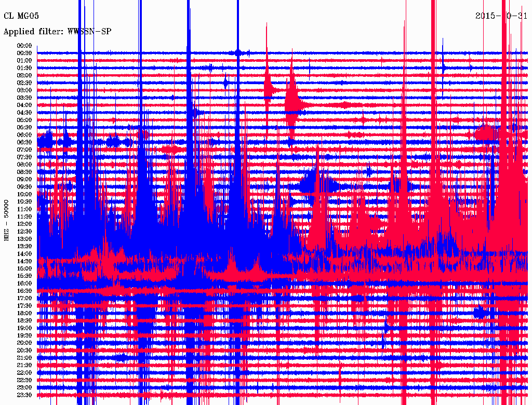Select the 09:00 time label
This screenshot has height=405, width=532.
pyautogui.click(x=24, y=180)
